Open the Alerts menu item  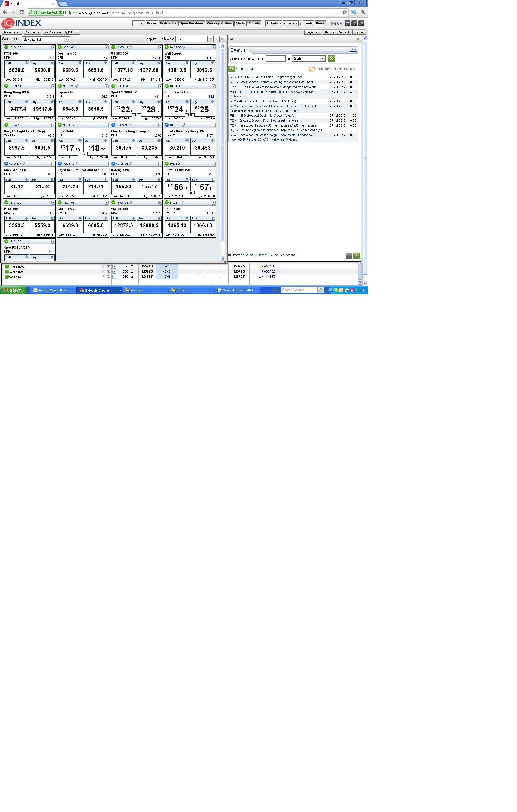240,23
